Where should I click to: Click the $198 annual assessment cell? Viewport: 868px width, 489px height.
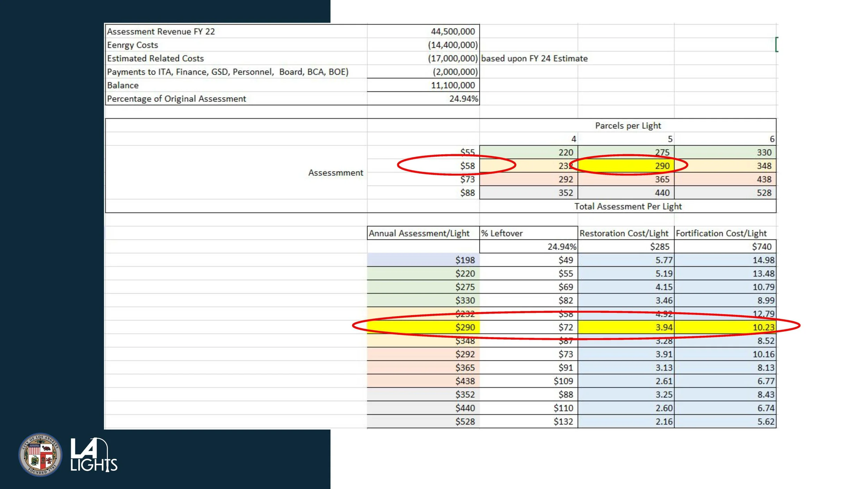pos(423,260)
